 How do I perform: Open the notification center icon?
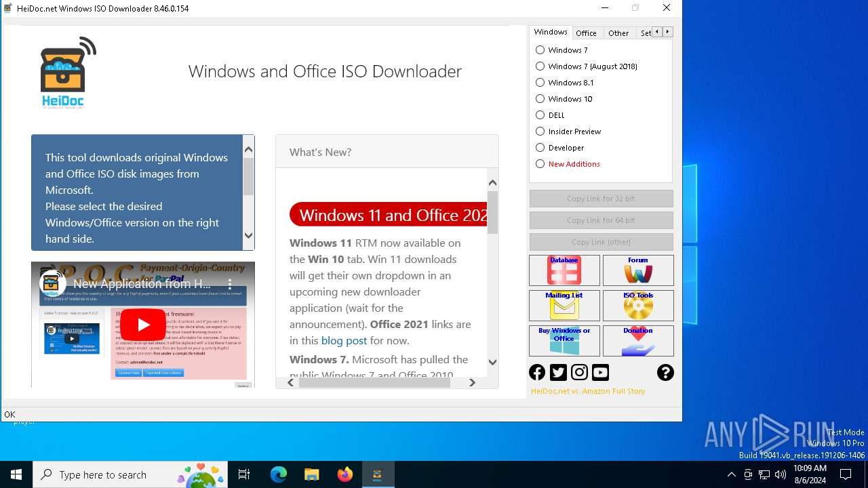click(846, 474)
